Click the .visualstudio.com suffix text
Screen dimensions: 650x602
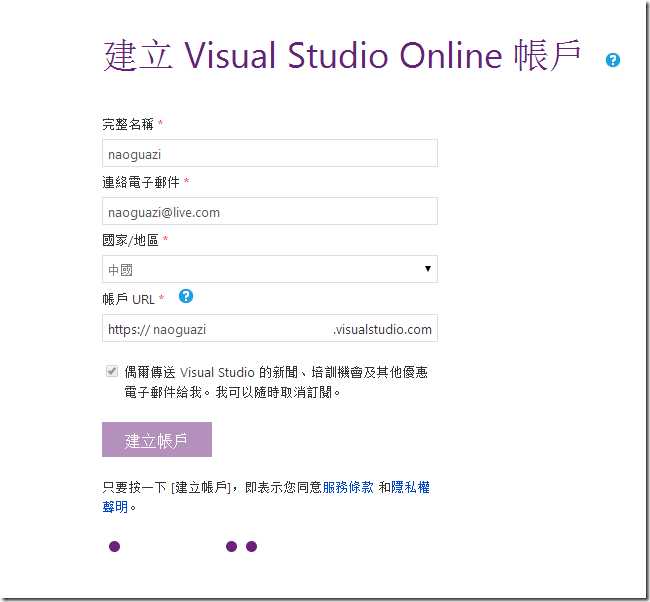[x=382, y=330]
